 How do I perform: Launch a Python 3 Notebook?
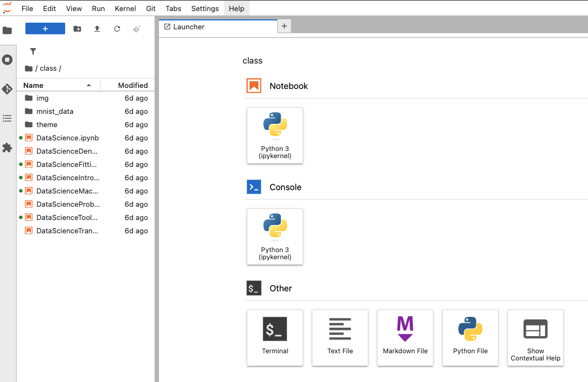point(275,135)
